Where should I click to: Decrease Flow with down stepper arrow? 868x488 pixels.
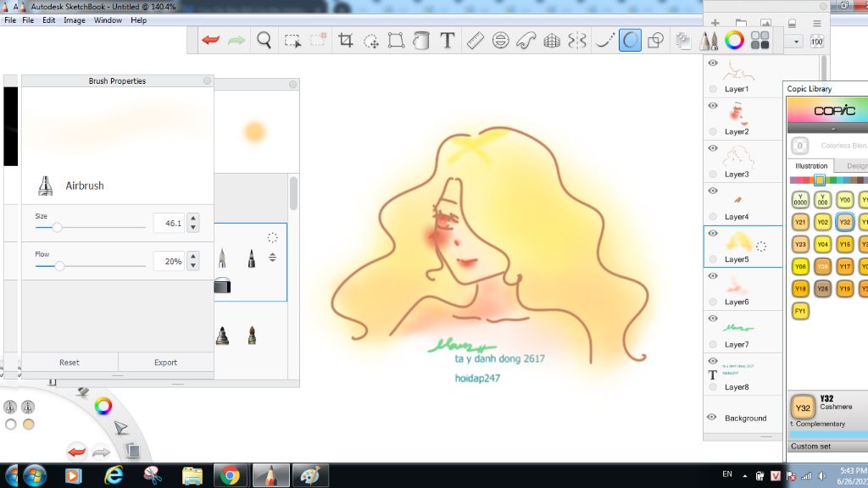click(x=193, y=265)
